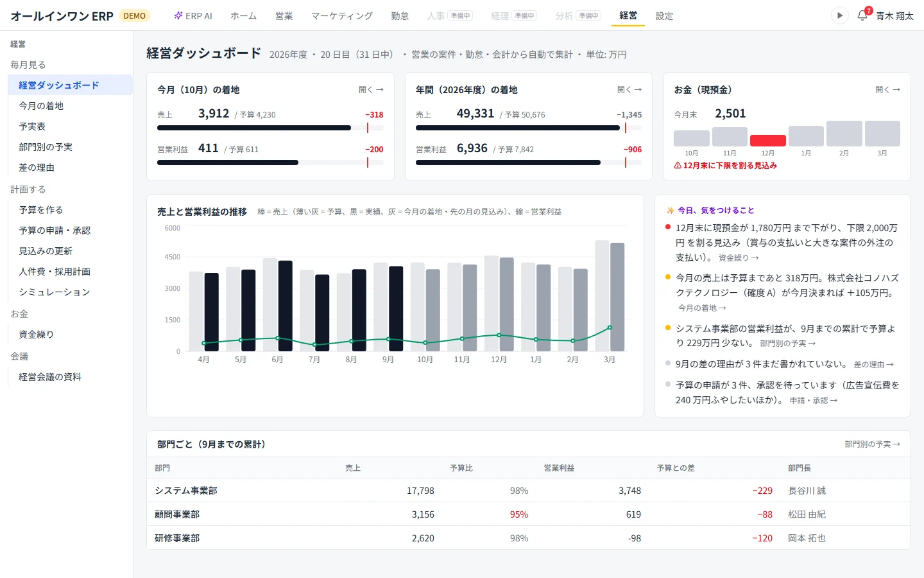The image size is (924, 578).
Task: Open 経営会議の資料 in the sidebar
Action: (x=70, y=377)
